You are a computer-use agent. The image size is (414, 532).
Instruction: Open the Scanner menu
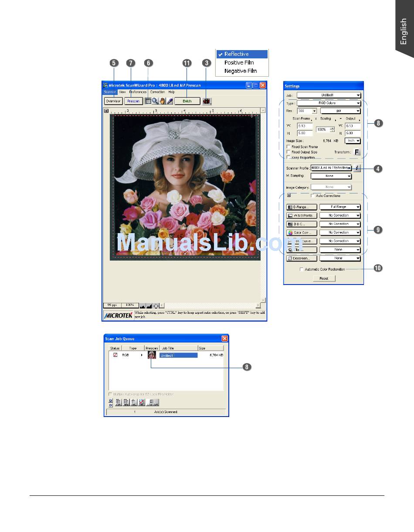110,92
